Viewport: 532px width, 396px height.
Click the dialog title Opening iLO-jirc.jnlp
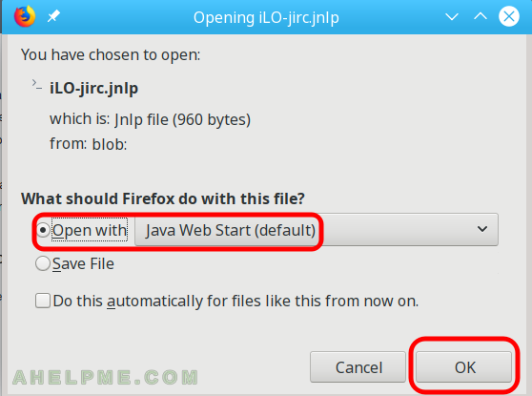(266, 18)
